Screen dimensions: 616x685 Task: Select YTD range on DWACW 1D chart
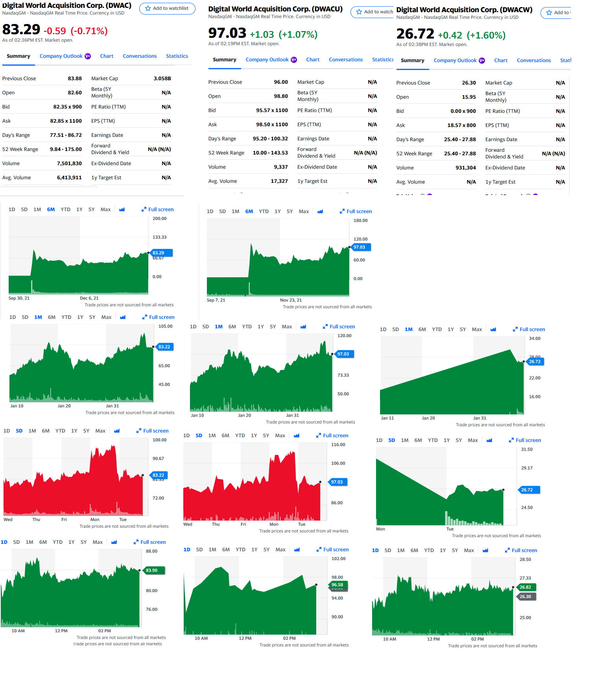point(429,551)
